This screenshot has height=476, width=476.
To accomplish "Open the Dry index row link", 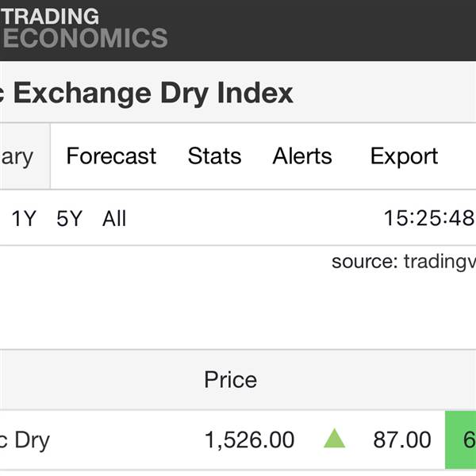I will 25,440.
